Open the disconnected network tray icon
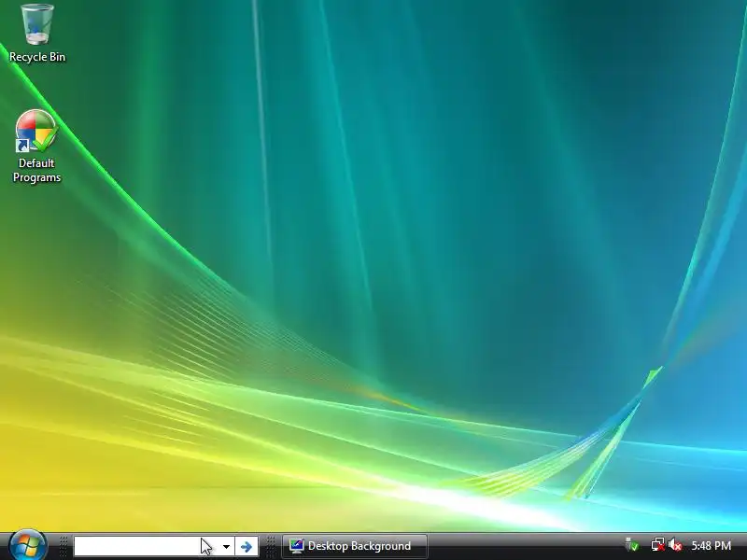The image size is (747, 560). click(x=658, y=545)
